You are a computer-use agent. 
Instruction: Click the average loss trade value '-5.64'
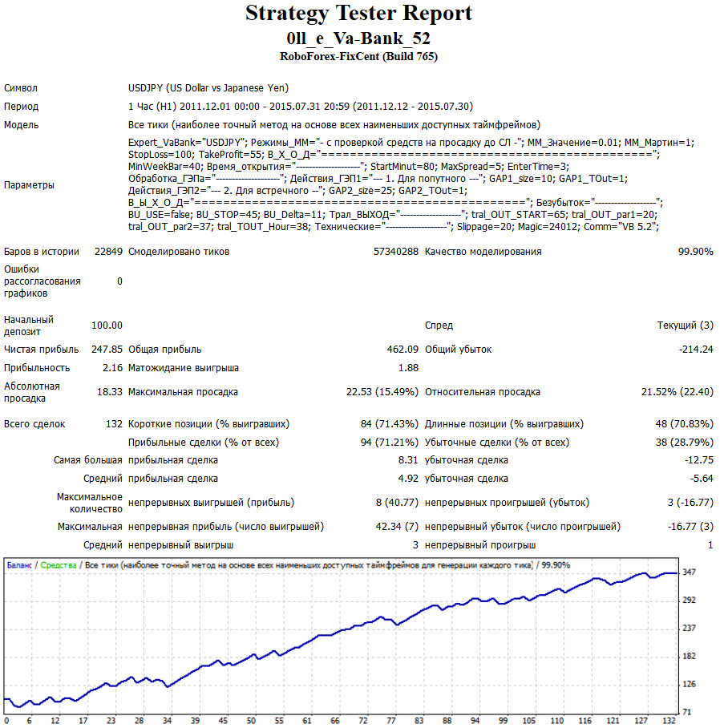[702, 479]
